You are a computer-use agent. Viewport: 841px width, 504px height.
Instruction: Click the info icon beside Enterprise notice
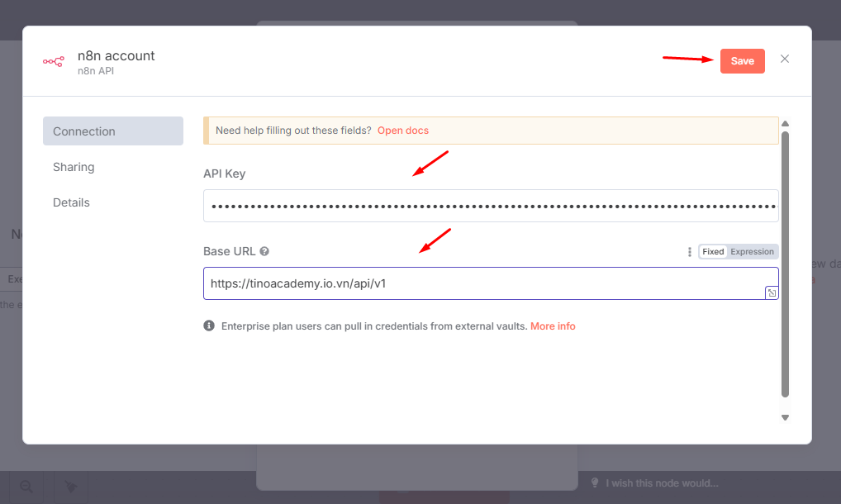209,326
